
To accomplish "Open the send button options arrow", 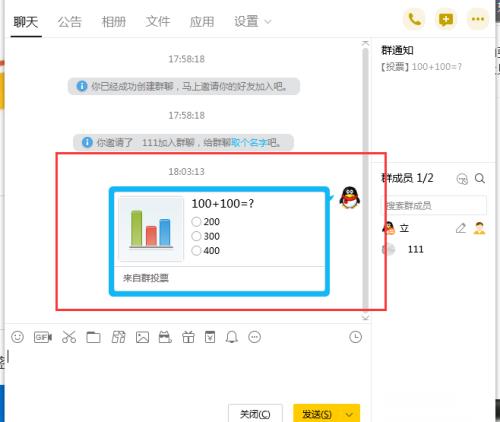I will [x=349, y=414].
